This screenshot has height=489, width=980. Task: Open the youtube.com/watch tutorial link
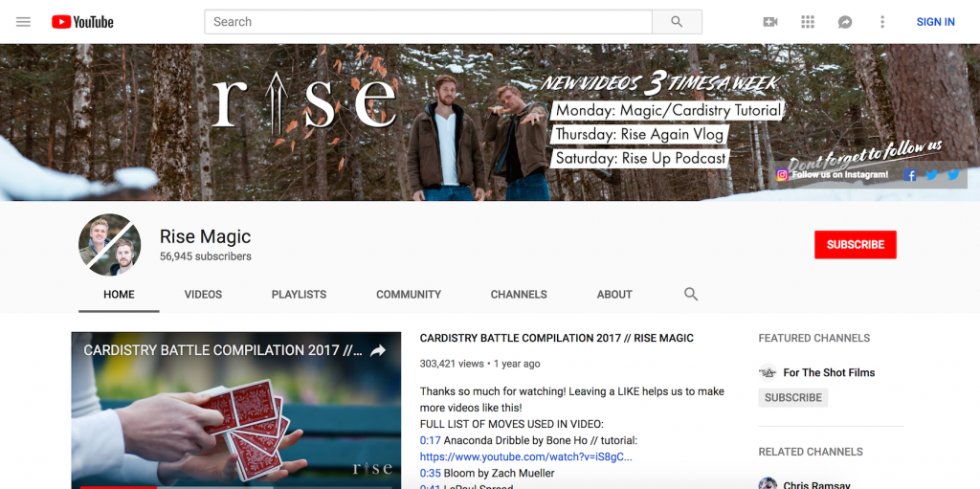[x=525, y=457]
